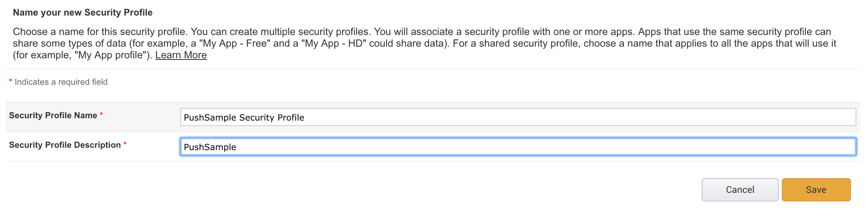Focus the Security Profile Description input field
The width and height of the screenshot is (868, 210).
(518, 147)
